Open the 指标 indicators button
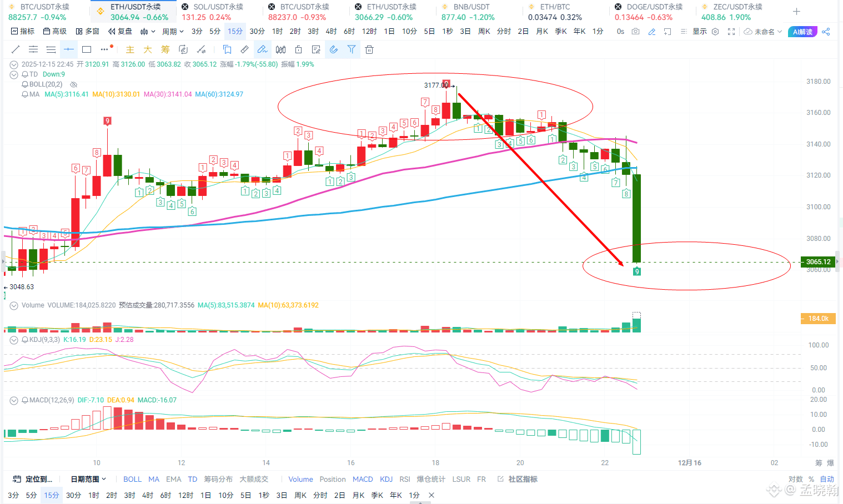 22,32
